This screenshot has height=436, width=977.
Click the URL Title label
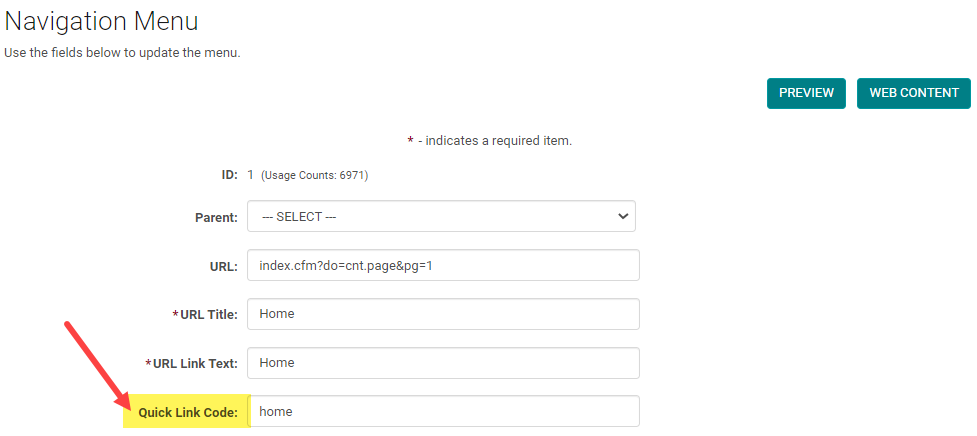[x=208, y=315]
